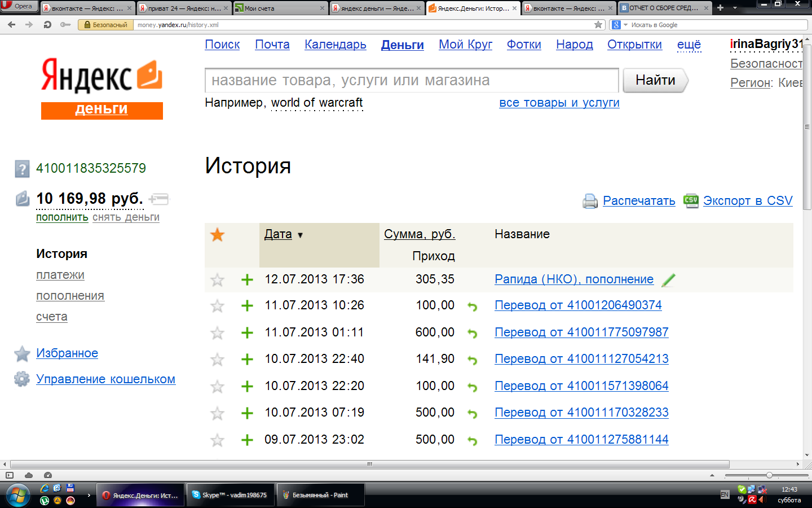Open the Opera menu button
Screen dimensions: 812x508
coord(19,6)
